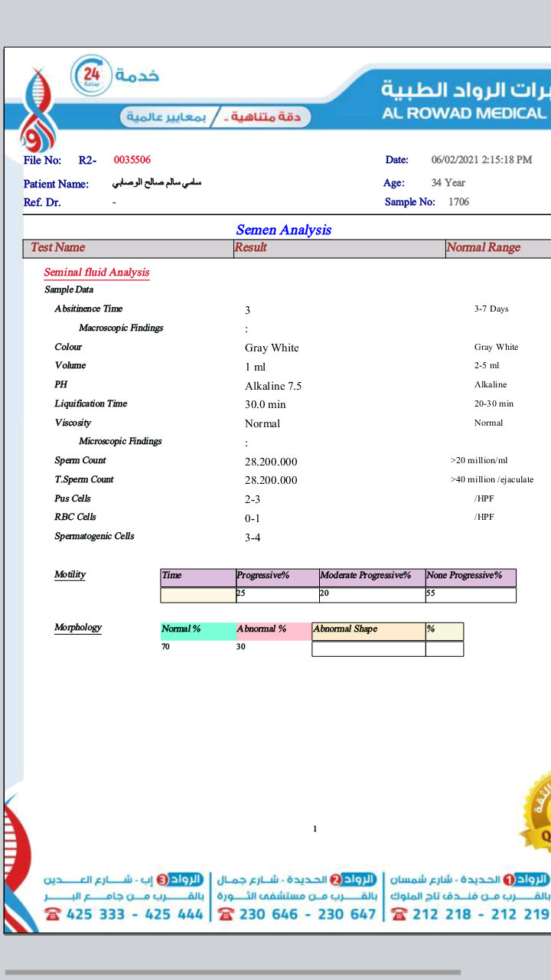Select the Spermatogenic Cells result 3-4
This screenshot has width=551, height=980.
click(253, 537)
